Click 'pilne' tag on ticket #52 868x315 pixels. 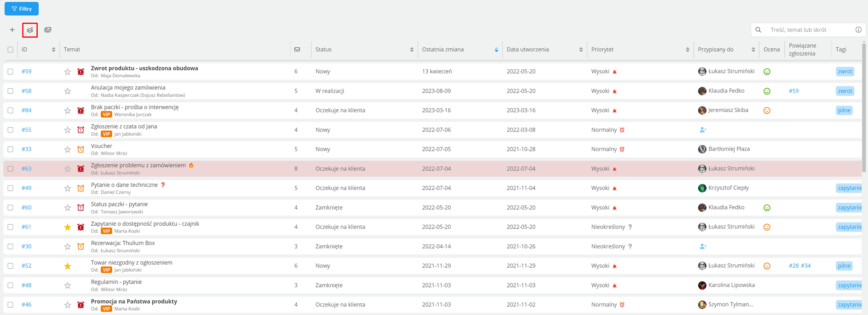click(844, 266)
